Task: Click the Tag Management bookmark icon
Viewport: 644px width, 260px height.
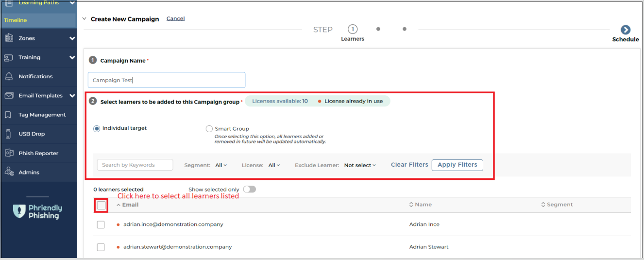Action: coord(8,115)
